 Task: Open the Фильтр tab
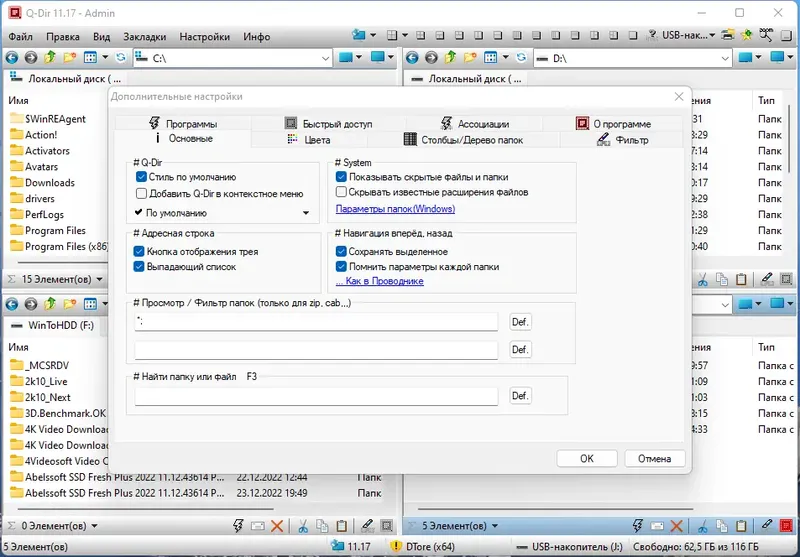coord(622,140)
